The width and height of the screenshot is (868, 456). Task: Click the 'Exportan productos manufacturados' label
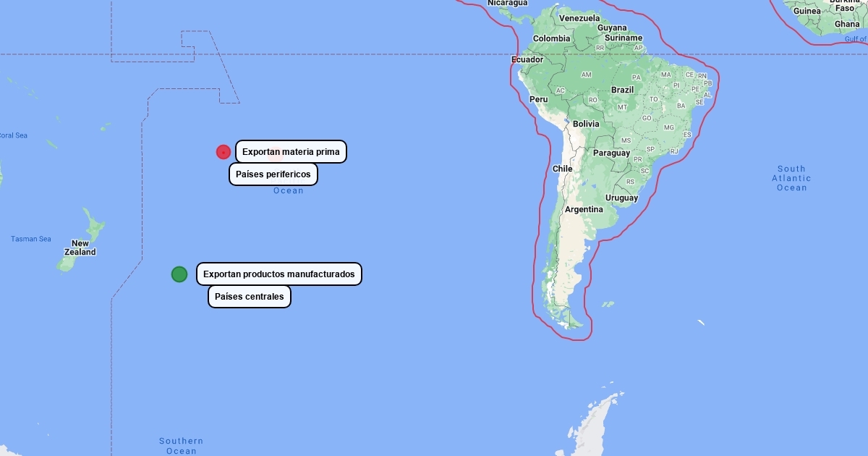coord(279,274)
